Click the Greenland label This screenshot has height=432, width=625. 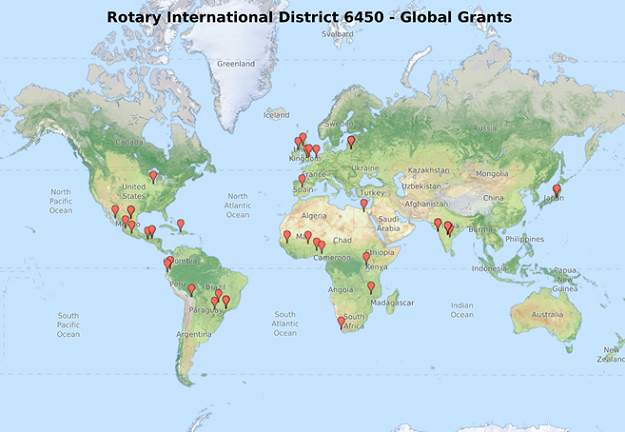tap(236, 64)
